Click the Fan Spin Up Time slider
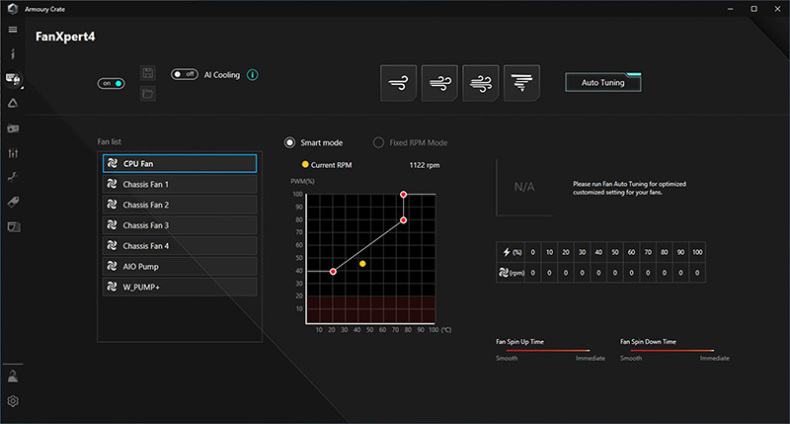Screen dimensions: 790x424 (x=548, y=350)
